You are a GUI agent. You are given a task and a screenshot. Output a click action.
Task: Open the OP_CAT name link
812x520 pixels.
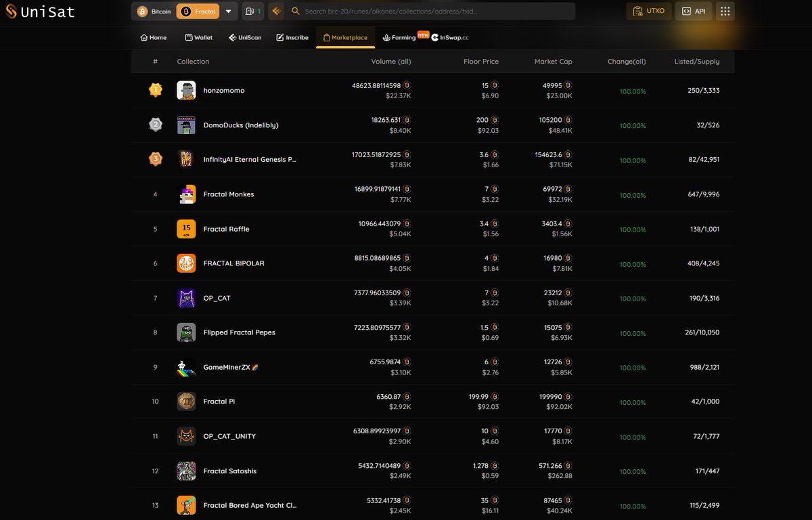point(217,298)
